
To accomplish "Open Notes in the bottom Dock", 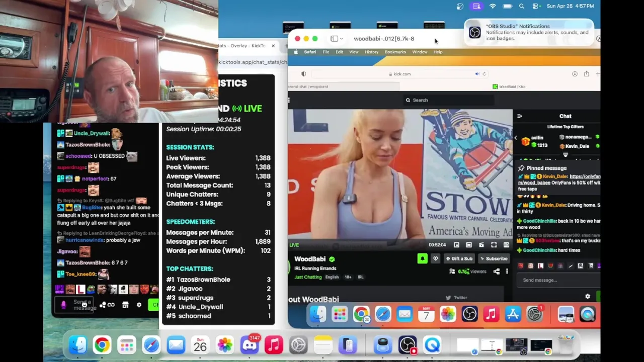I will [323, 345].
